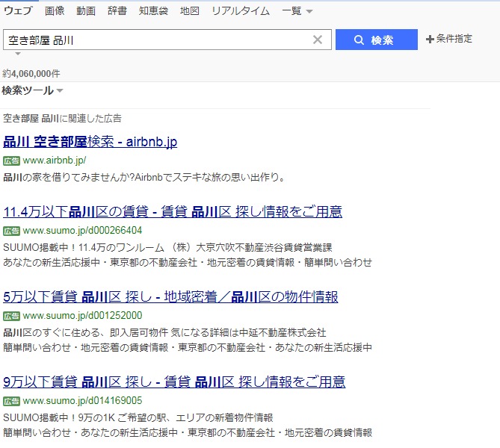Select the ウェブ tab

click(x=18, y=11)
